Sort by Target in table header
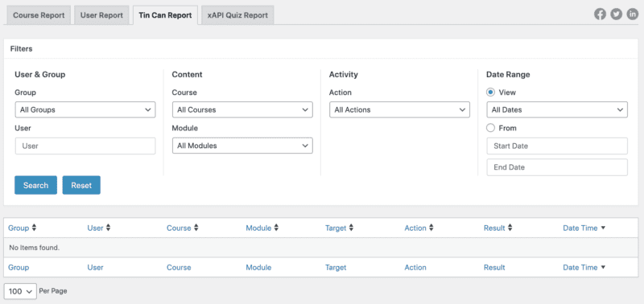Screen dimensions: 644x304 [x=336, y=228]
